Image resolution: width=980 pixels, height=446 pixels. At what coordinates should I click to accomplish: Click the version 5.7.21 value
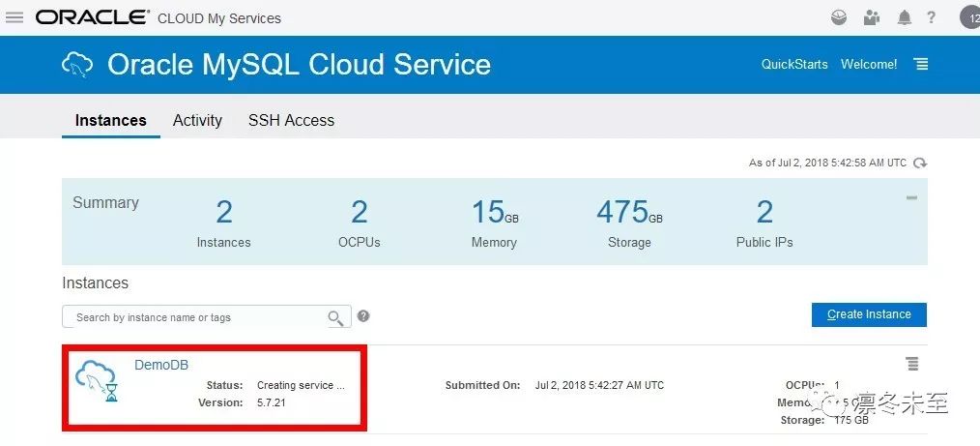[272, 402]
